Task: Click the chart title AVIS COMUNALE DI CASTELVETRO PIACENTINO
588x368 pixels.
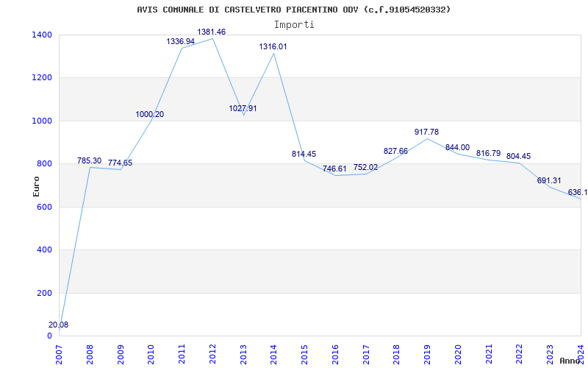Action: pos(293,10)
